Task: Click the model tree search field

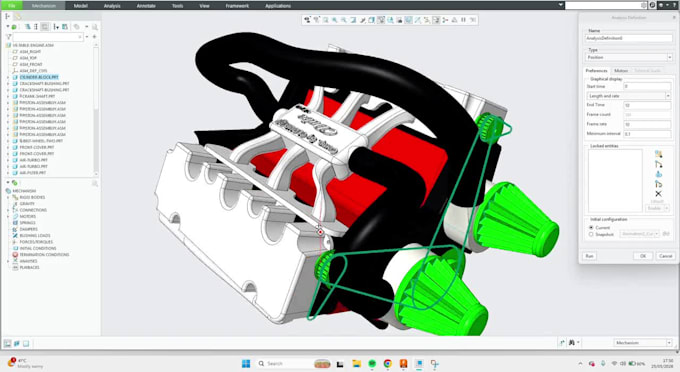Action: (48, 37)
